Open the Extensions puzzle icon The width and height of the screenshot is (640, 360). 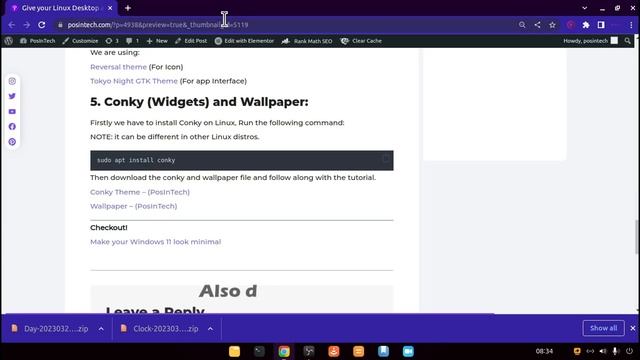pyautogui.click(x=586, y=25)
